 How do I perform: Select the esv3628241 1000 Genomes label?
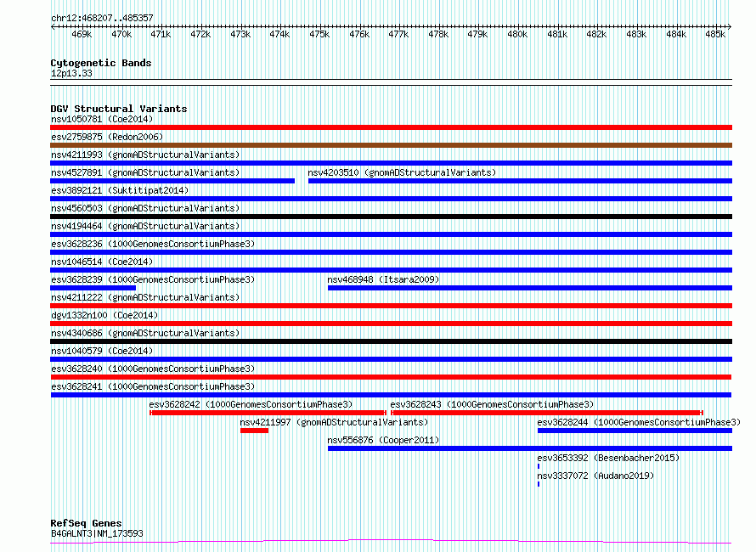[153, 386]
